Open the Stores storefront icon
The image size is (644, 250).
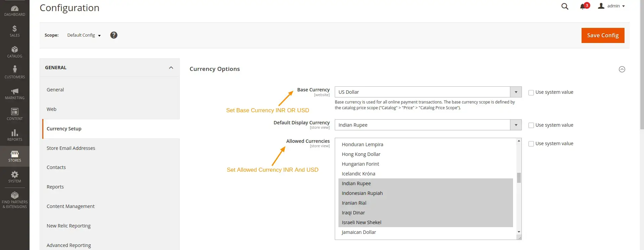(14, 154)
